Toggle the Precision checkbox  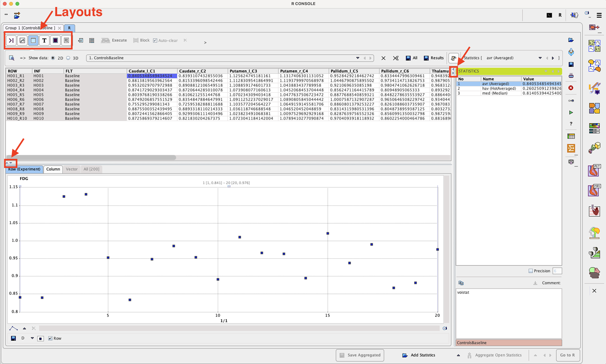pyautogui.click(x=531, y=271)
